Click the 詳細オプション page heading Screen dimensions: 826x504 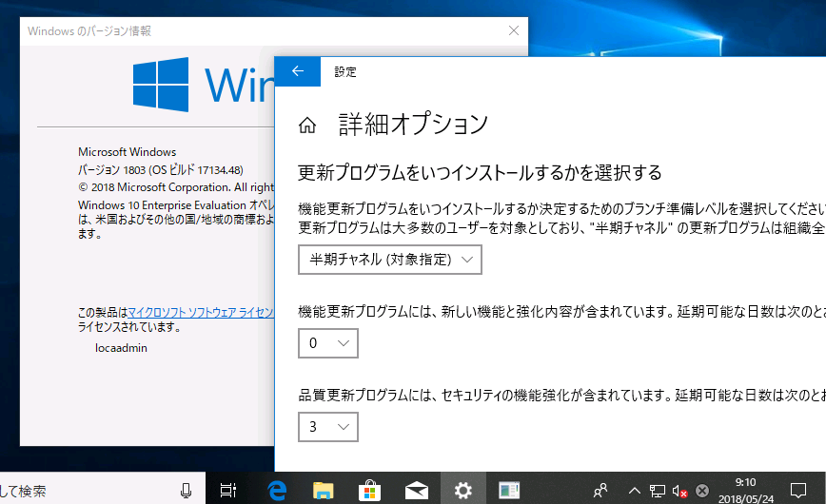coord(413,125)
